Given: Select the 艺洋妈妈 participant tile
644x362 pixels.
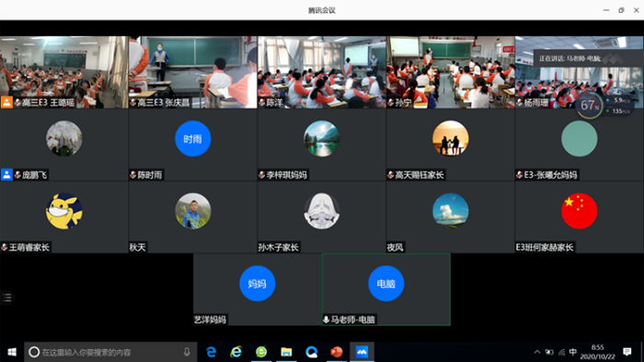Looking at the screenshot, I should [258, 289].
